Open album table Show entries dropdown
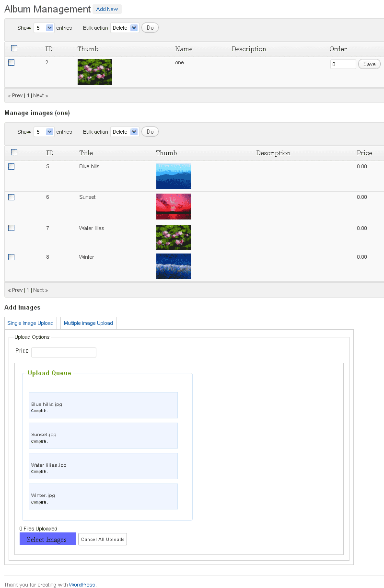The height and width of the screenshot is (588, 384). click(x=44, y=28)
